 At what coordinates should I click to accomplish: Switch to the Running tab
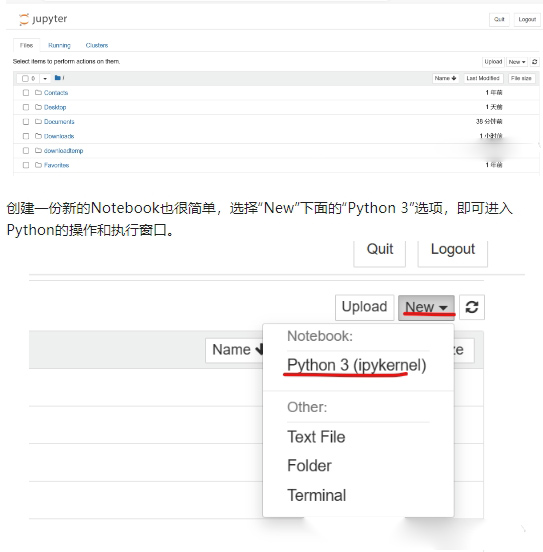(59, 45)
